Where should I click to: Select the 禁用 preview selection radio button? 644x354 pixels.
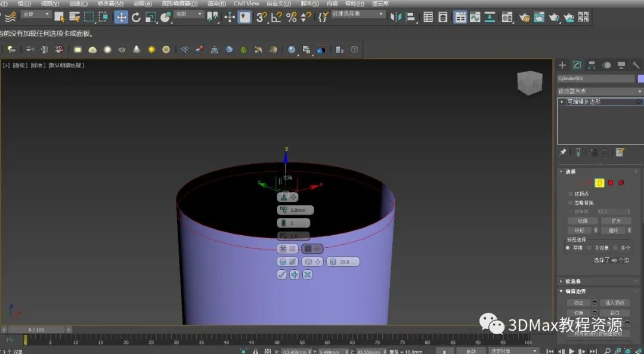tap(568, 248)
